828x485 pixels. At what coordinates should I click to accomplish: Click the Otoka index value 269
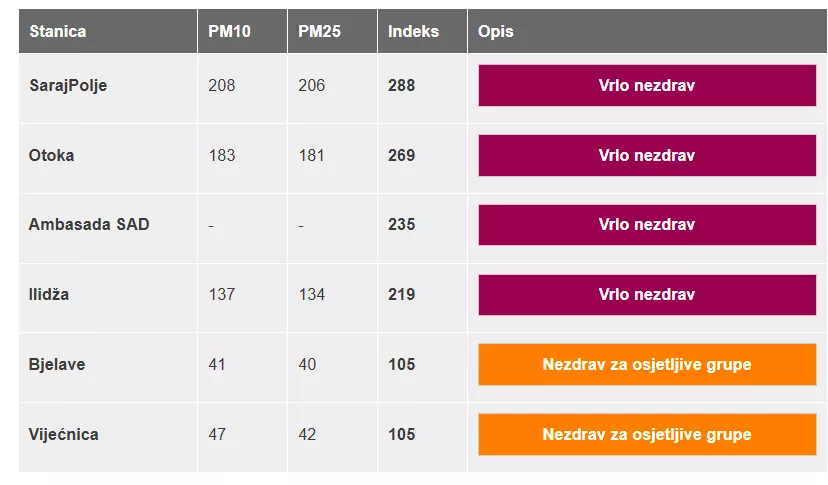401,156
